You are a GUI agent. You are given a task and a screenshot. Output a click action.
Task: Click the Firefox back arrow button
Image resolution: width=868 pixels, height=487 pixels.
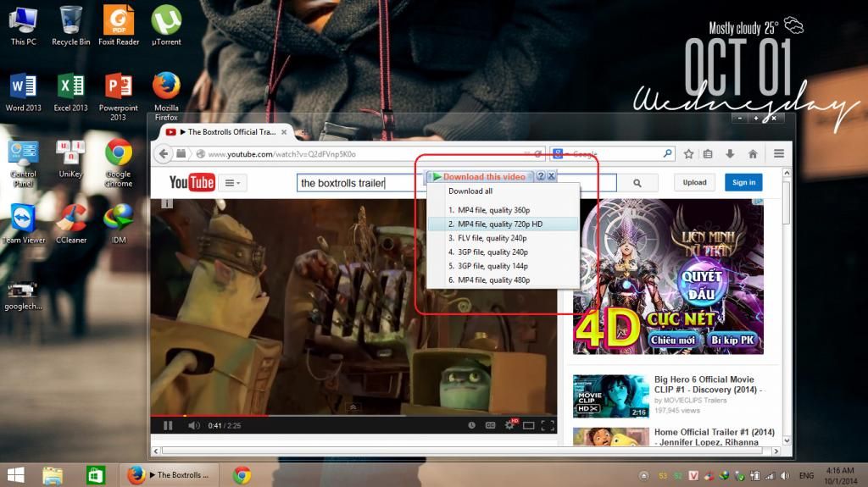[164, 154]
